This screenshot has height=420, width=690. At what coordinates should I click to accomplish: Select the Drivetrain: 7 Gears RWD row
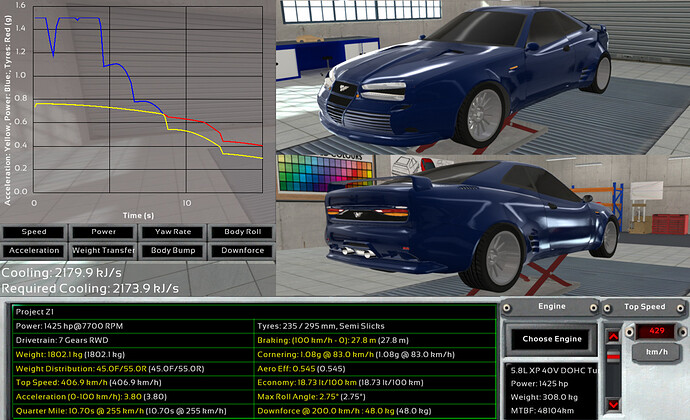click(133, 340)
